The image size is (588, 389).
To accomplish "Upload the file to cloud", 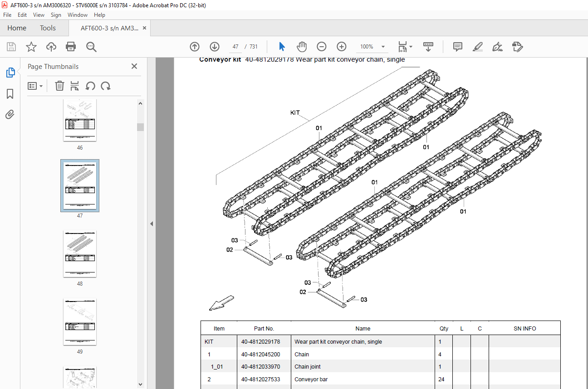I will click(x=51, y=47).
